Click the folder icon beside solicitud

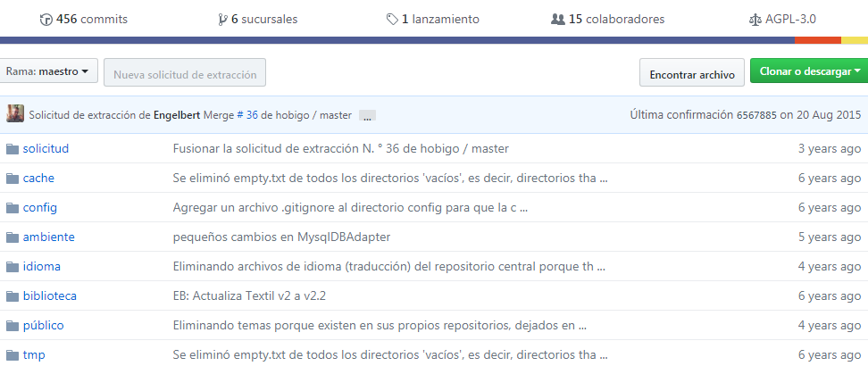point(13,149)
